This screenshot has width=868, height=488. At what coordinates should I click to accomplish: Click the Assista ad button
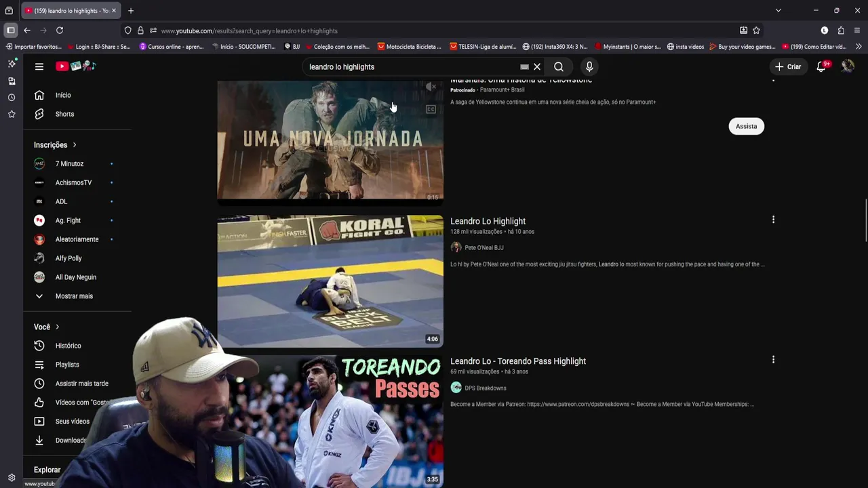746,126
